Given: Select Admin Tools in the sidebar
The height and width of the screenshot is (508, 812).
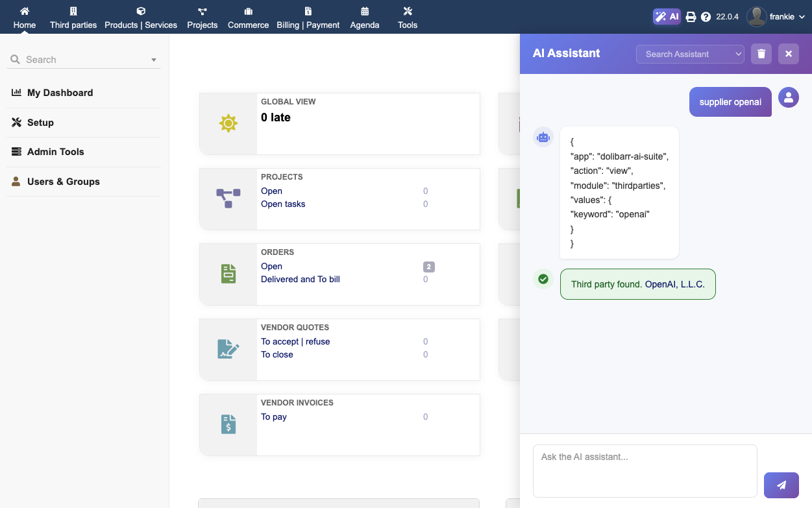Looking at the screenshot, I should tap(56, 152).
